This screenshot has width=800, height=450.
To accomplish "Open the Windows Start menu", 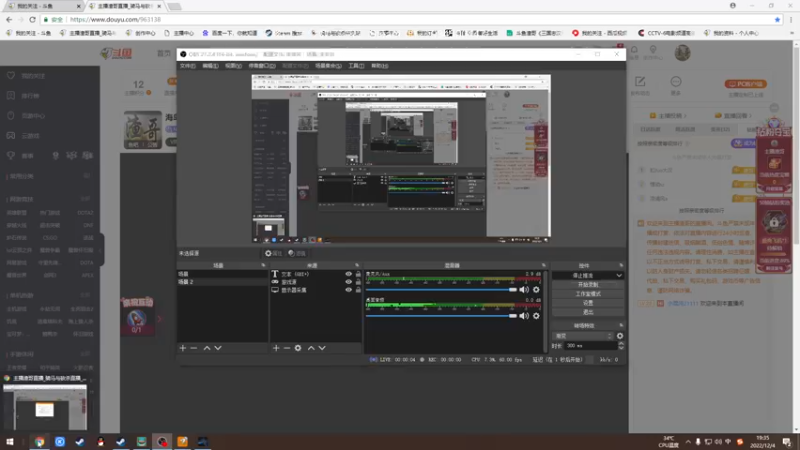I will pos(10,442).
